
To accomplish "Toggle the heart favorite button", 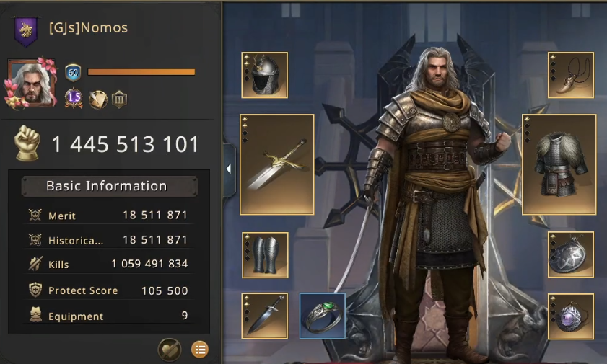I will [170, 350].
